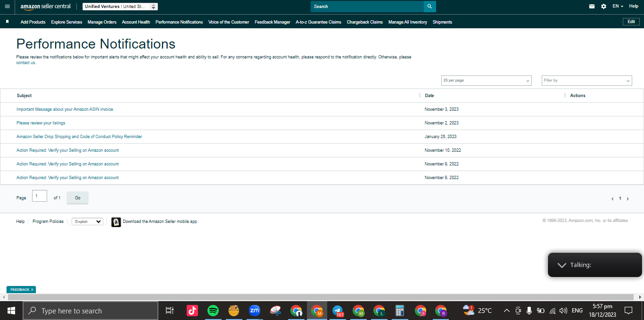Click the page number input box
Viewport: 644px width, 320px height.
click(x=40, y=196)
